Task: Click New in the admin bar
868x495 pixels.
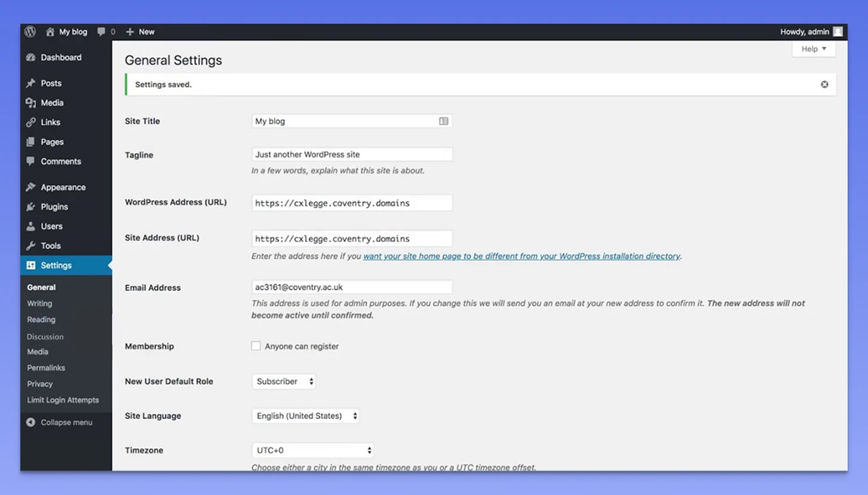Action: pyautogui.click(x=146, y=32)
